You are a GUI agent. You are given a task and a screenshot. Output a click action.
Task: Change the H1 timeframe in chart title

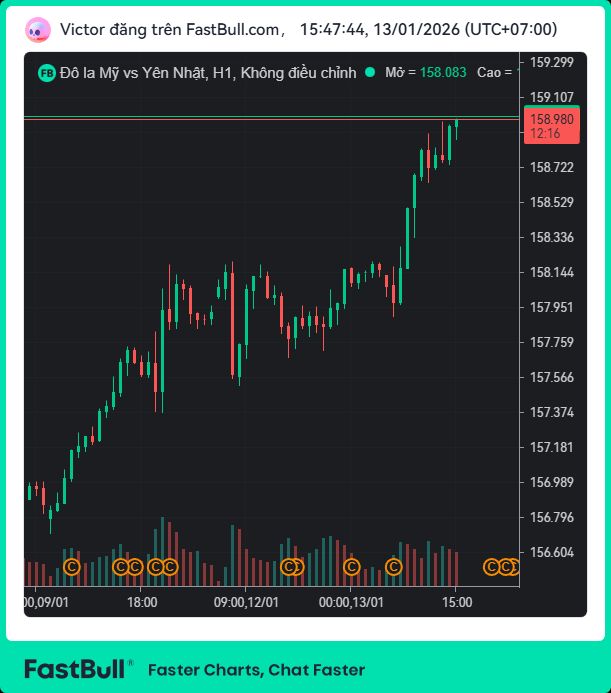[x=222, y=73]
